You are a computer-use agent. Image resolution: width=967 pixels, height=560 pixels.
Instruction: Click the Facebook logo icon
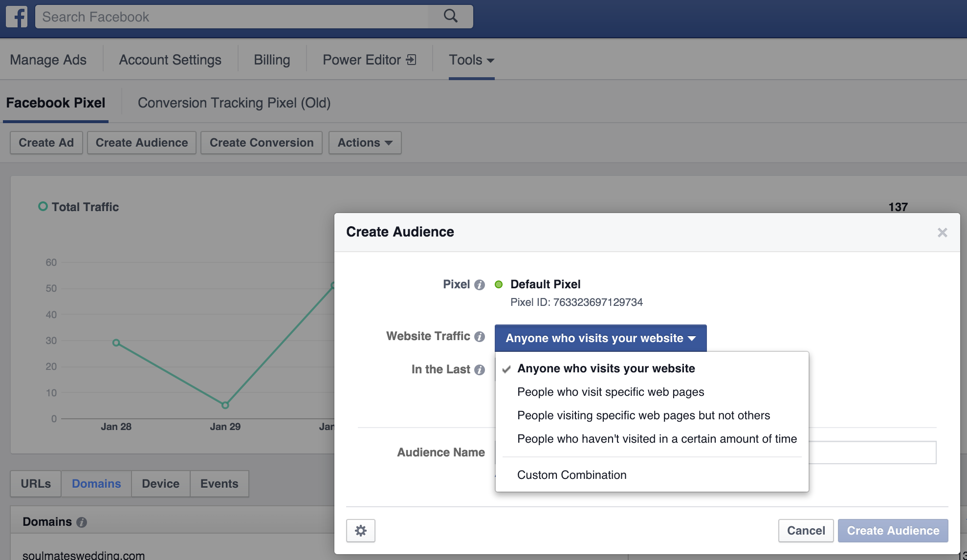tap(18, 17)
